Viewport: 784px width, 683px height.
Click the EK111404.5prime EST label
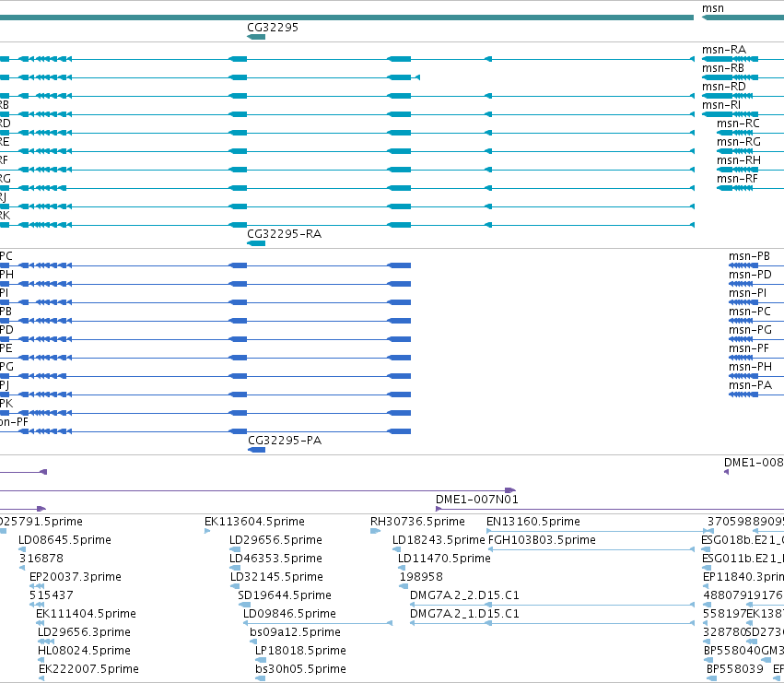point(86,614)
